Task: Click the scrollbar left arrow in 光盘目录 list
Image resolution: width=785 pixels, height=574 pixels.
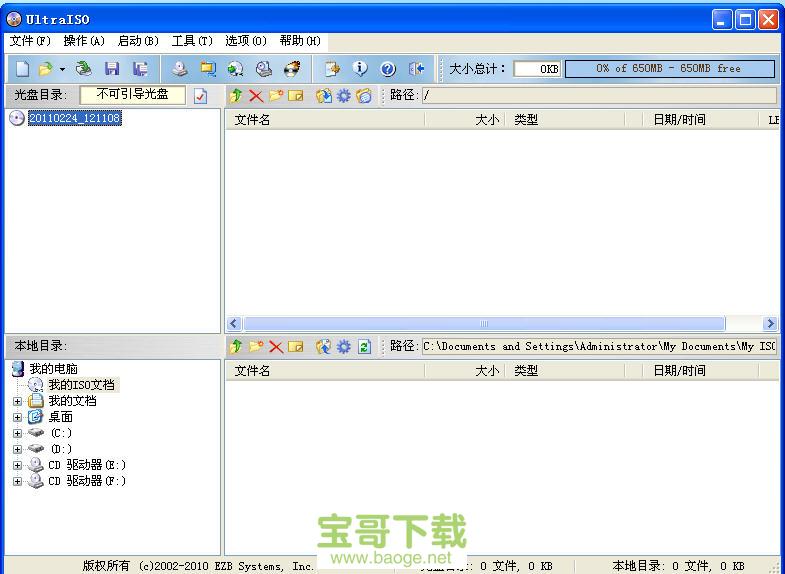Action: [x=234, y=324]
